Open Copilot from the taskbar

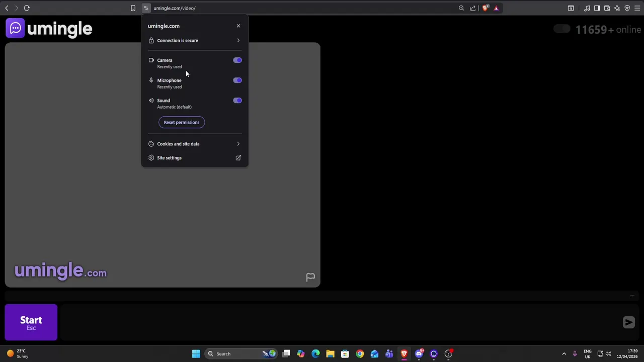[301, 353]
